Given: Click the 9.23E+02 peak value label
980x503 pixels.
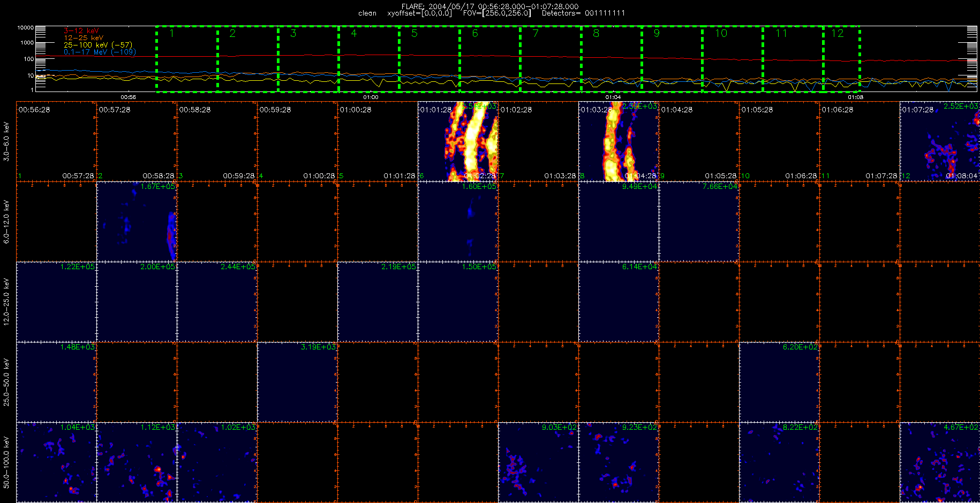Looking at the screenshot, I should pos(639,427).
